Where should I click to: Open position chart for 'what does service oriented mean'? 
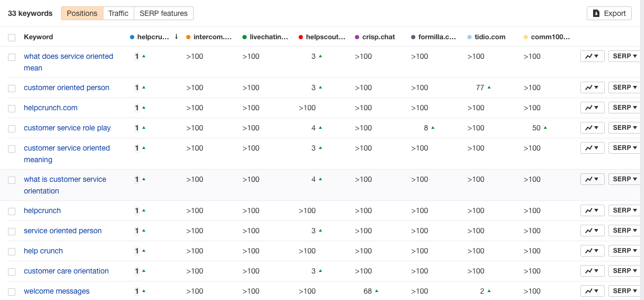592,56
